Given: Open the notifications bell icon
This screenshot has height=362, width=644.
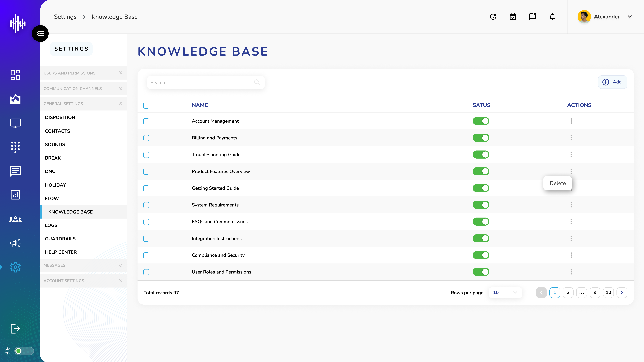Looking at the screenshot, I should (553, 17).
